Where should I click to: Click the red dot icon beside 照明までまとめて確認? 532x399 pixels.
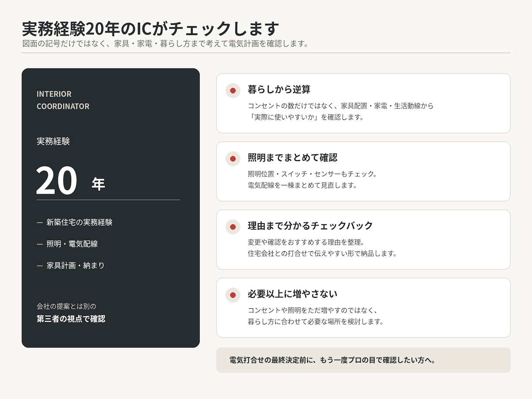(233, 159)
